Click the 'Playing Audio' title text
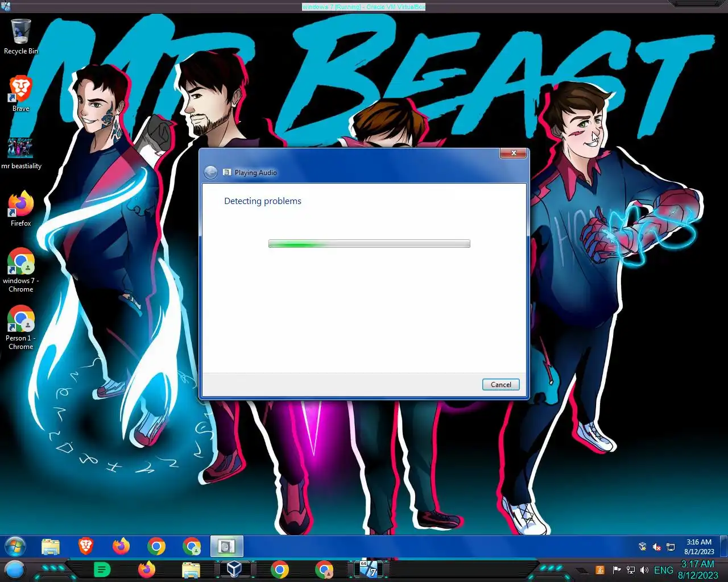 click(x=255, y=173)
